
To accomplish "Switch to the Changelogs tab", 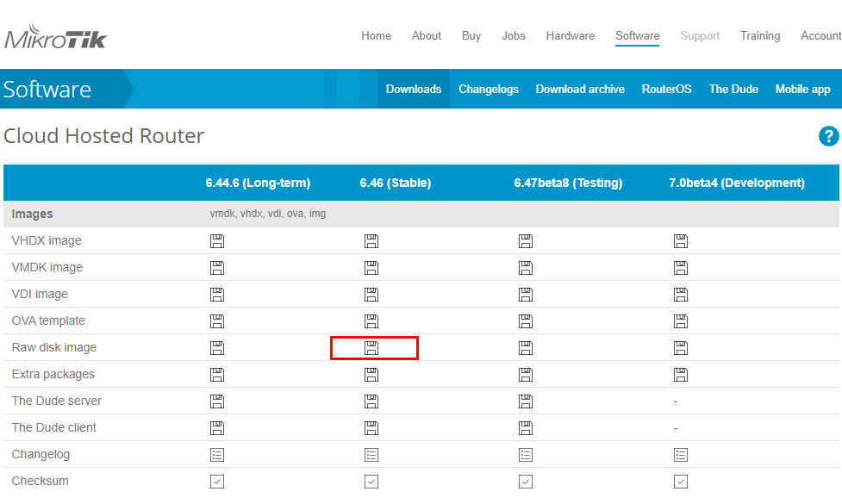I will [x=489, y=89].
